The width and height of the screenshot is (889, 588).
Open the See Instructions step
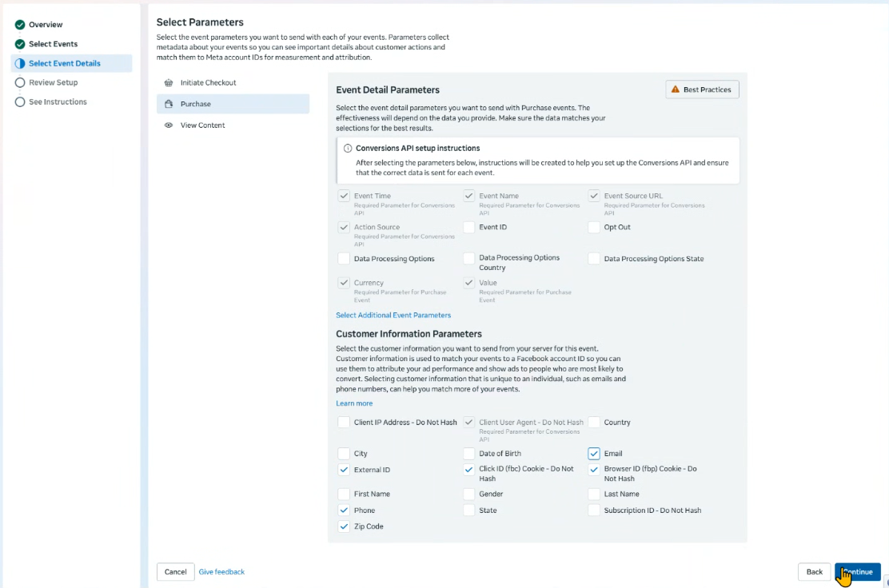tap(58, 102)
